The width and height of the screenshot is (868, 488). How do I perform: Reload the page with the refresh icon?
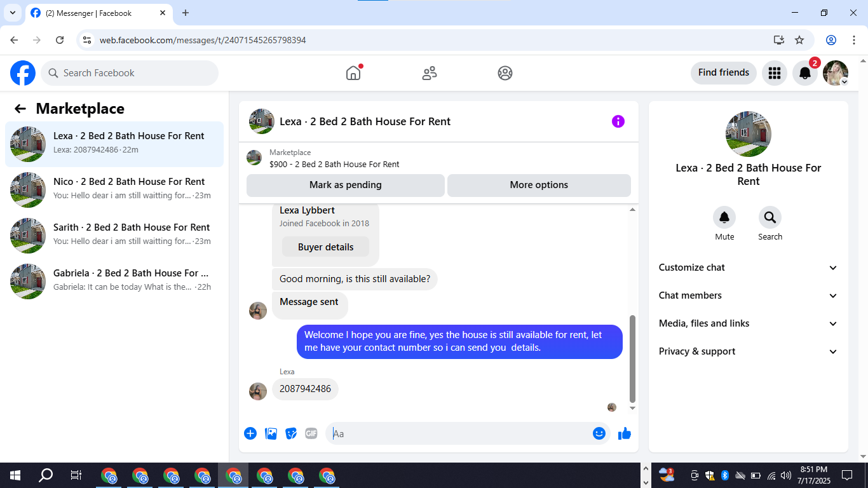point(60,40)
